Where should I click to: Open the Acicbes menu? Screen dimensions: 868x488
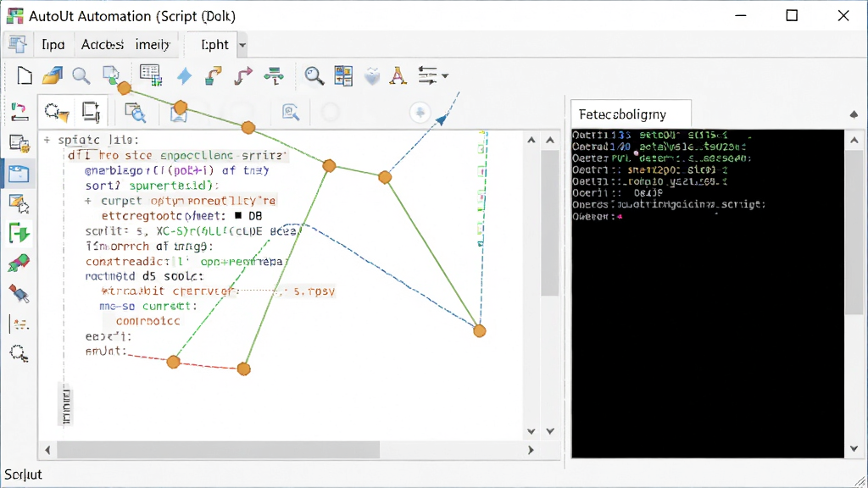[102, 44]
